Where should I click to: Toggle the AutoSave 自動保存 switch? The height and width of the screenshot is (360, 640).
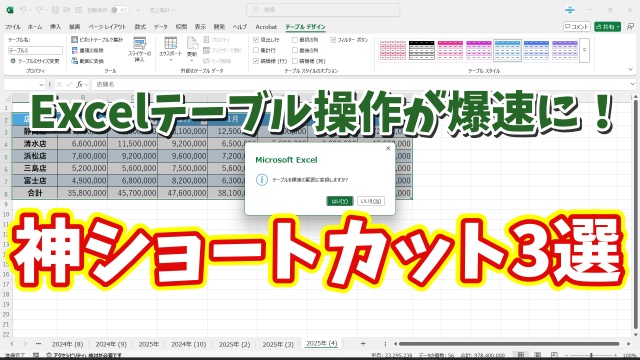point(120,10)
